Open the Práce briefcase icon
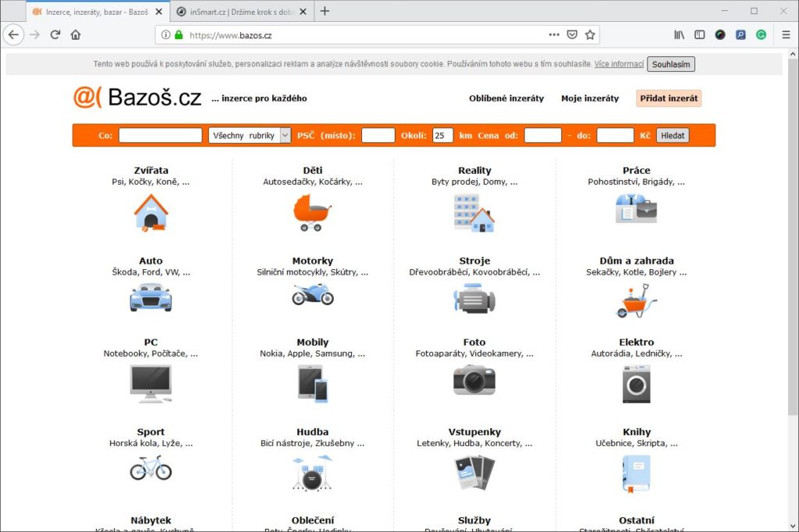The height and width of the screenshot is (532, 799). [x=636, y=208]
